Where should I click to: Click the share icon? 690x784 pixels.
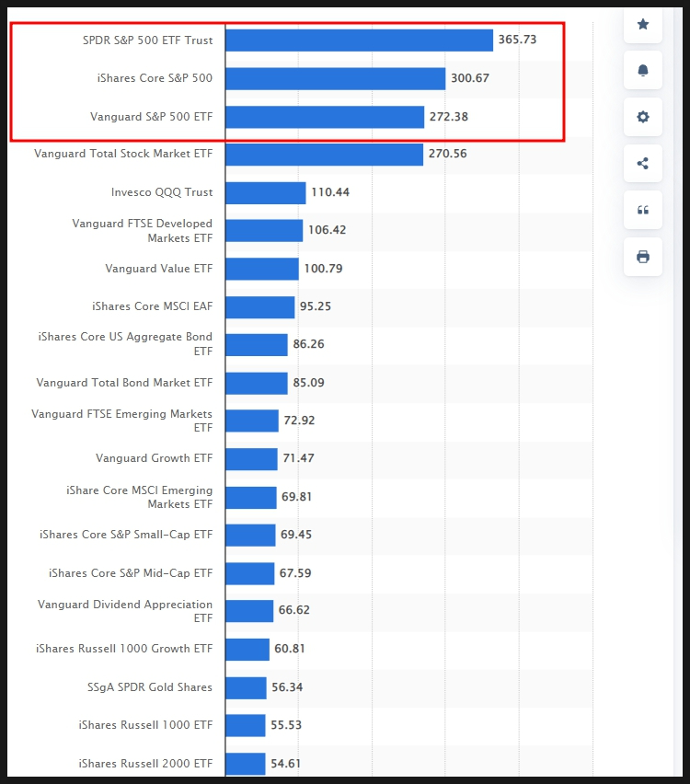click(x=643, y=164)
